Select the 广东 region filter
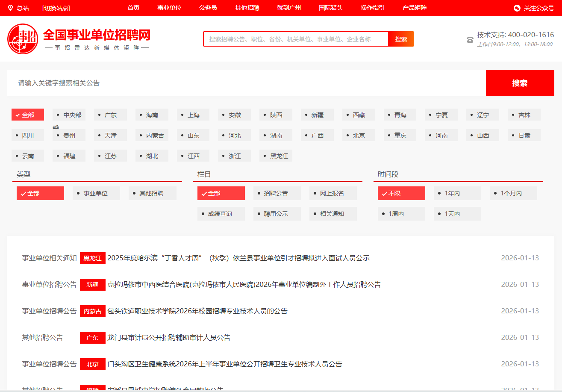This screenshot has width=562, height=392. coord(110,114)
